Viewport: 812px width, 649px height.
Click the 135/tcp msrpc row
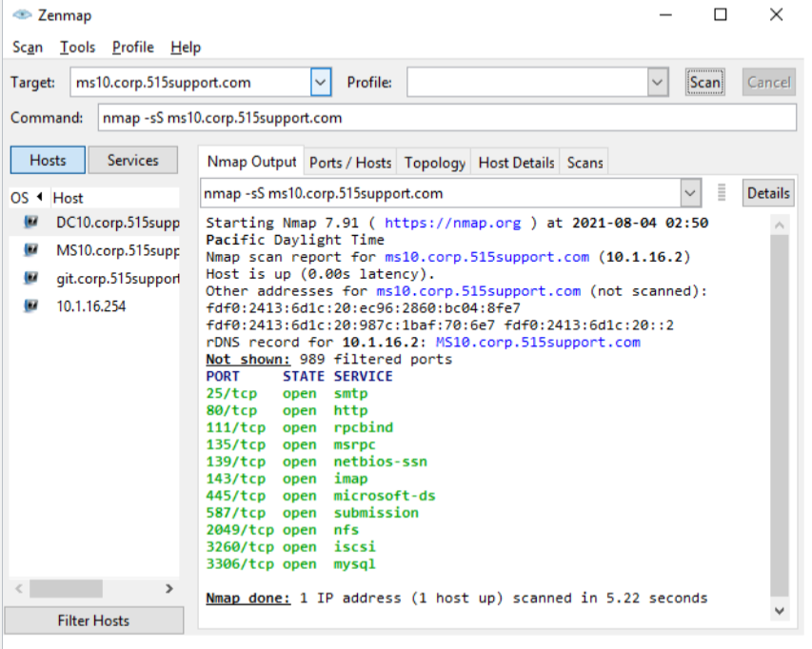(x=291, y=444)
